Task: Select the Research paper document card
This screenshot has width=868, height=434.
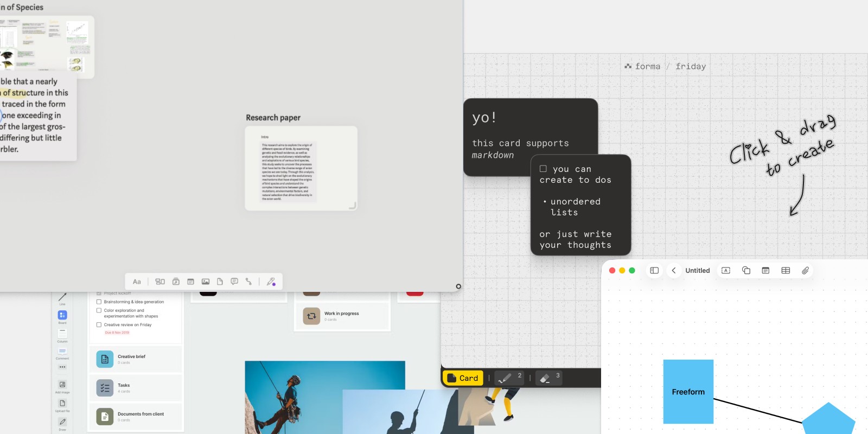Action: [301, 168]
